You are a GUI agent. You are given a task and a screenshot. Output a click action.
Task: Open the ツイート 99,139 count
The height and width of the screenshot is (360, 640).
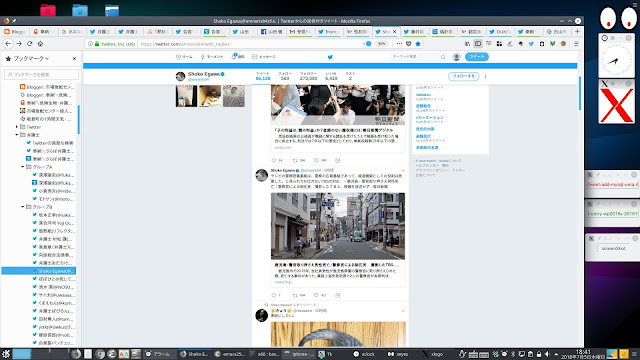263,76
